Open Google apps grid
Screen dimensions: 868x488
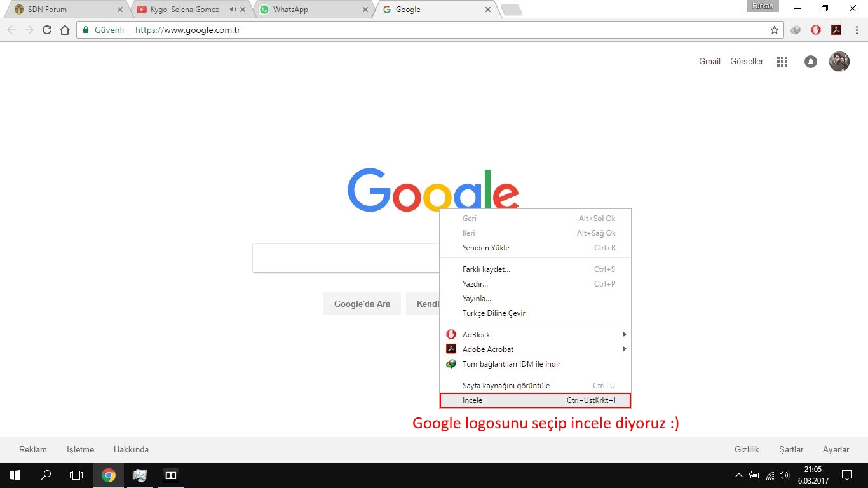[x=782, y=62]
